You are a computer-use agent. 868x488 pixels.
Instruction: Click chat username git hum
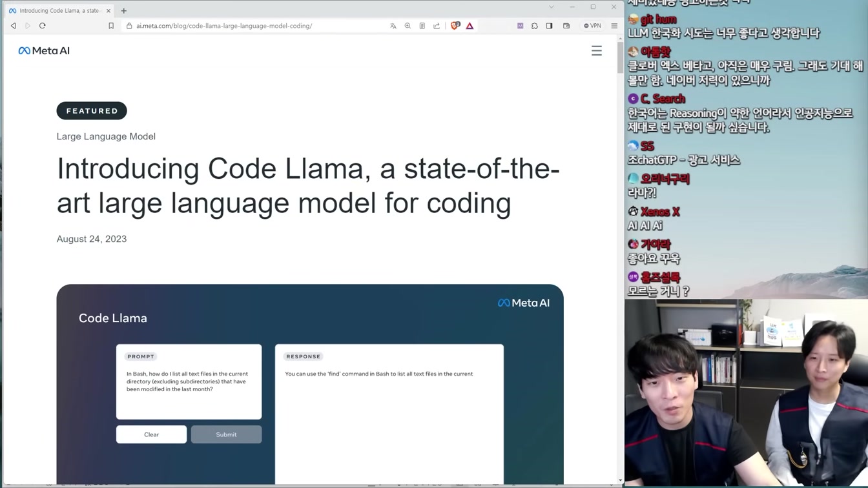(658, 19)
